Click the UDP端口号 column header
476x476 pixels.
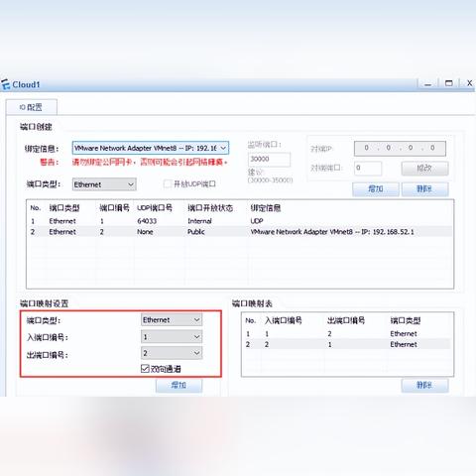pyautogui.click(x=155, y=208)
